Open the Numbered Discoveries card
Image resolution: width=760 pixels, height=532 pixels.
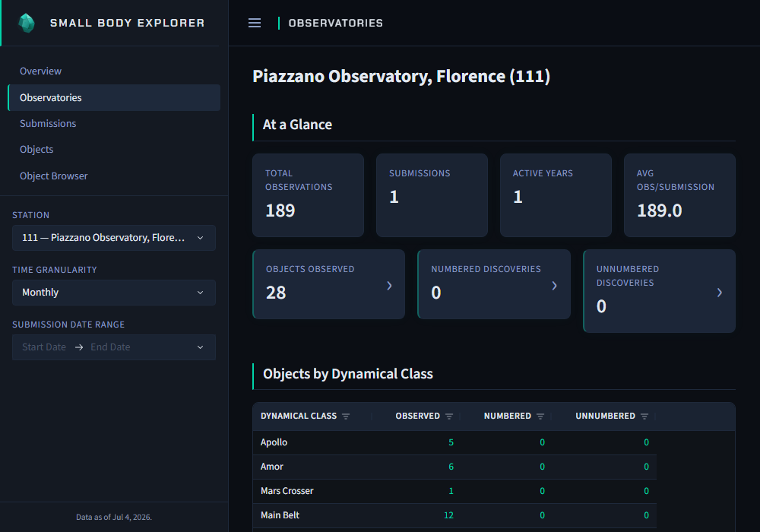pyautogui.click(x=494, y=284)
